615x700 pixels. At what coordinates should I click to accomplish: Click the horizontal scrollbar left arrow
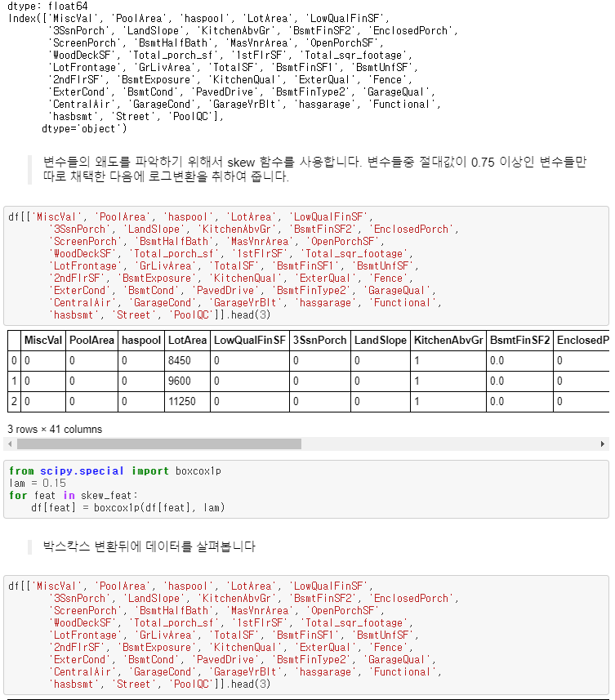click(x=10, y=444)
